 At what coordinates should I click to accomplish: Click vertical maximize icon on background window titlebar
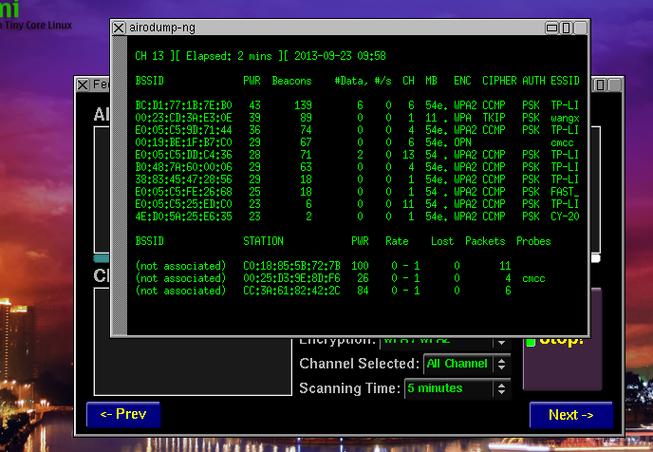click(x=600, y=85)
